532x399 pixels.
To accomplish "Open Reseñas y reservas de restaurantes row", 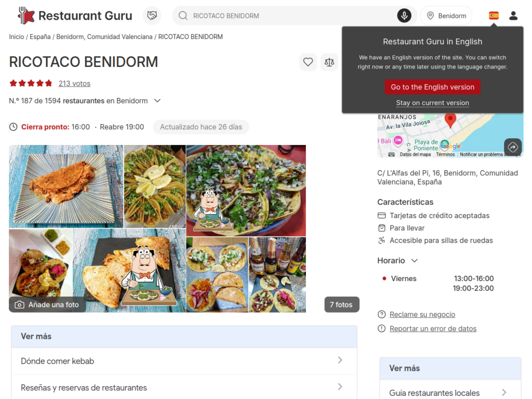I will 184,387.
